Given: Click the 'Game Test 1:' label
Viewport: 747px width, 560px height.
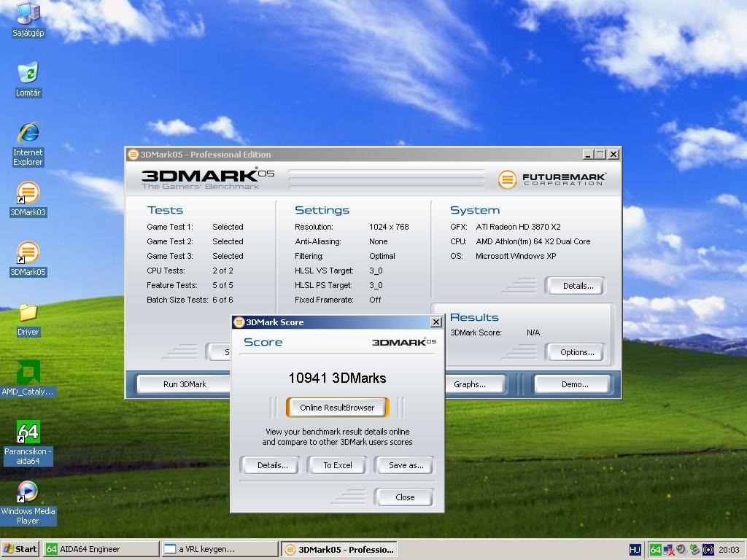Looking at the screenshot, I should coord(170,227).
